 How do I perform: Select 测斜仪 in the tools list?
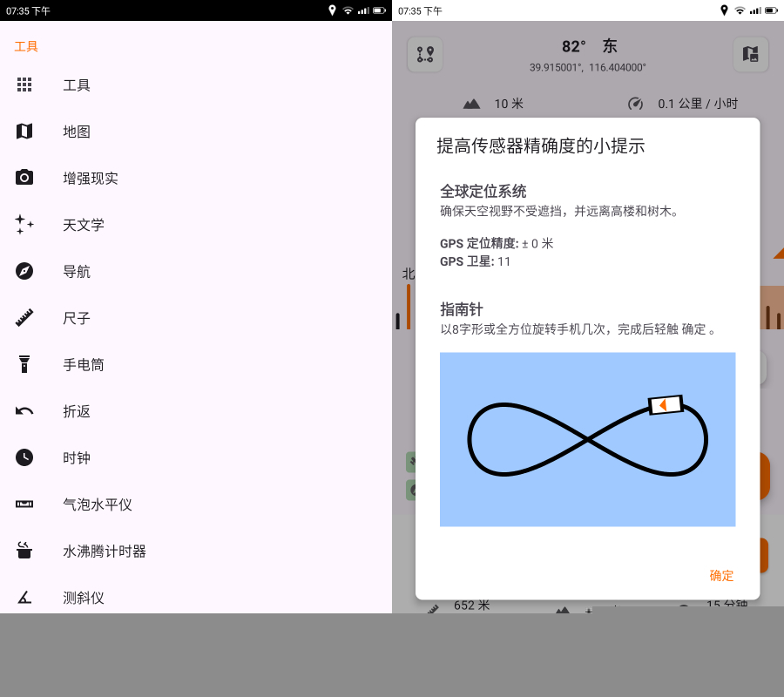tap(84, 598)
